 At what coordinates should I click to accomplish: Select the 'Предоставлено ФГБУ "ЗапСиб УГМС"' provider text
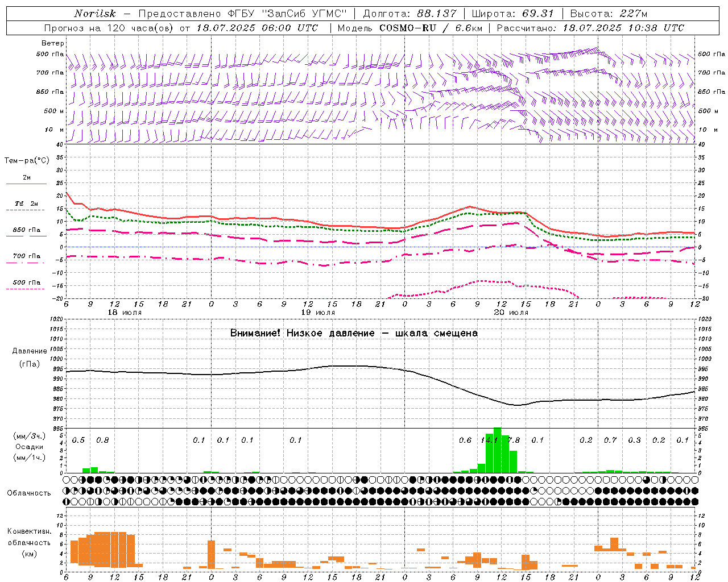click(x=243, y=14)
